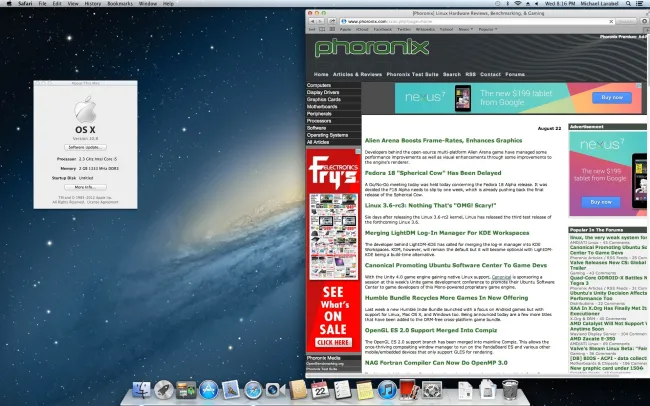Launch iTunes from the dock
The width and height of the screenshot is (650, 406).
click(x=387, y=390)
